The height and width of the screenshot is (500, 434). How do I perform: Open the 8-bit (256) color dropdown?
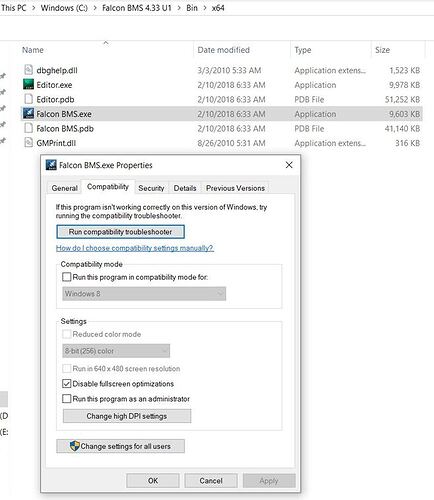pos(116,351)
